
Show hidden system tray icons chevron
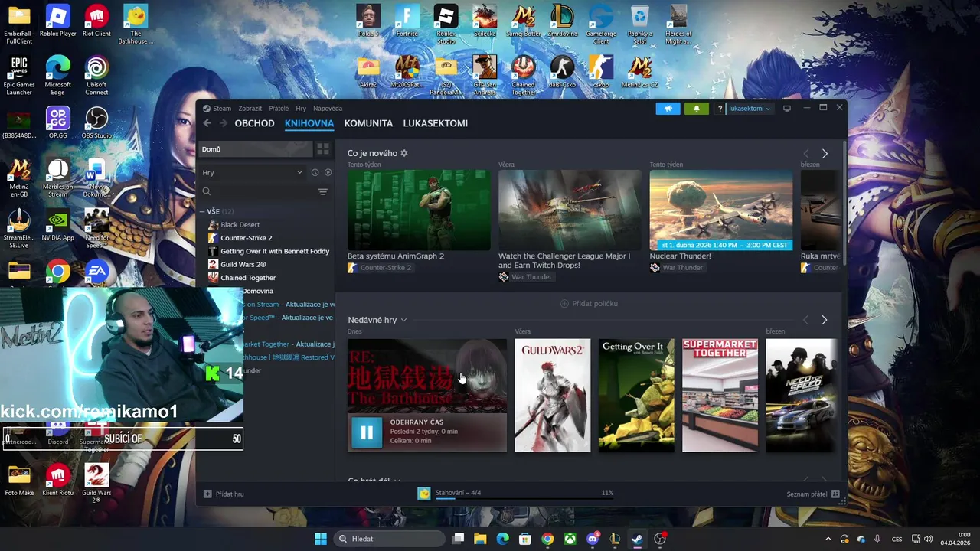click(x=828, y=539)
